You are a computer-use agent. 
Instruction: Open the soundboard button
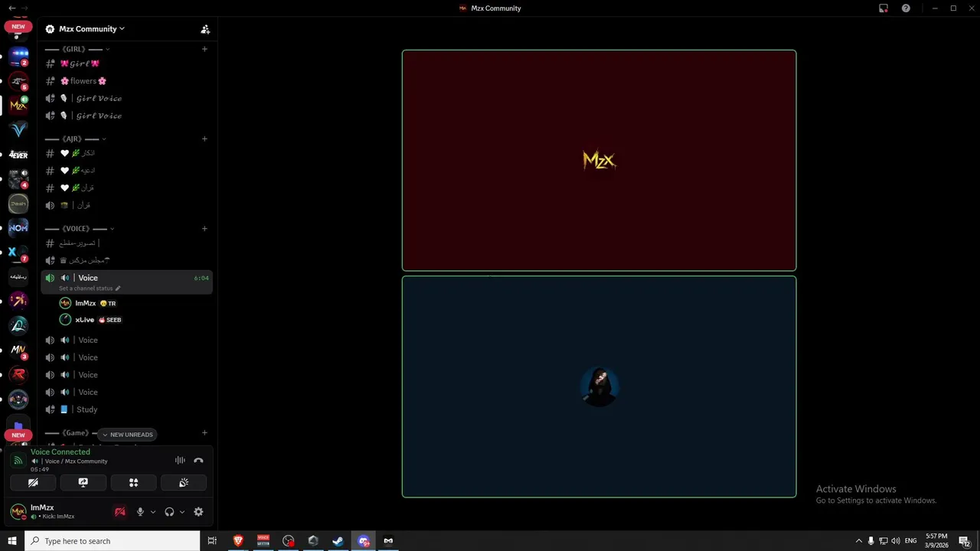[184, 483]
